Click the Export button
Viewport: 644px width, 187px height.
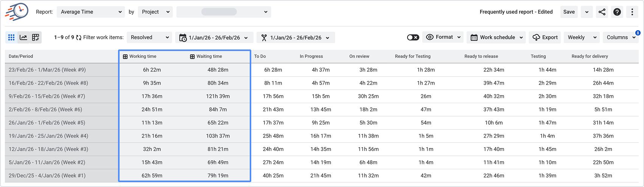[545, 37]
